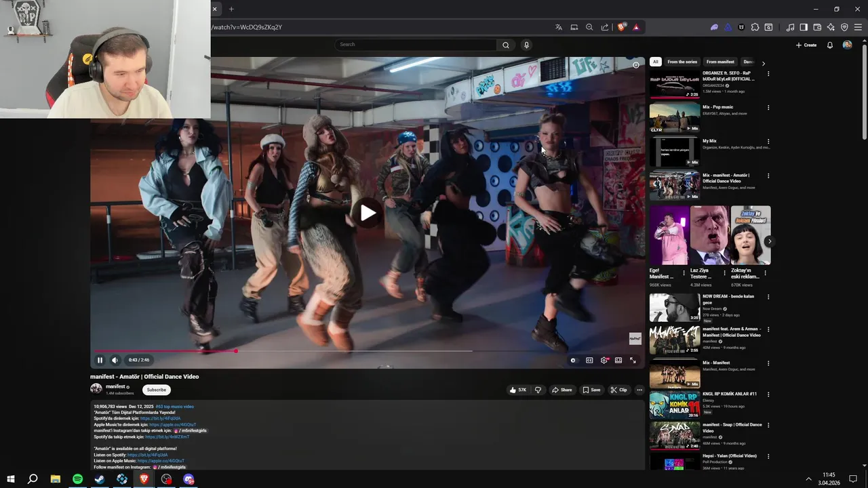This screenshot has width=868, height=488.
Task: Open Spotify from the taskbar
Action: click(x=77, y=479)
